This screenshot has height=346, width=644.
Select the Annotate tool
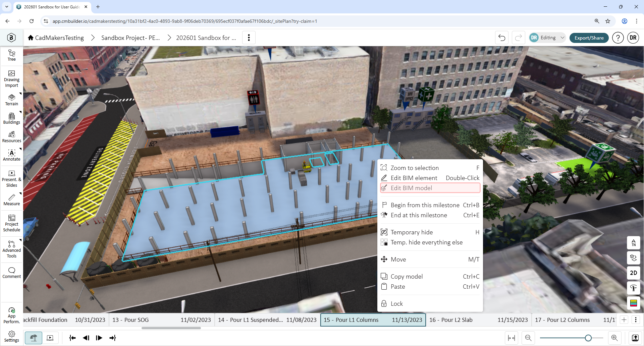tap(12, 155)
